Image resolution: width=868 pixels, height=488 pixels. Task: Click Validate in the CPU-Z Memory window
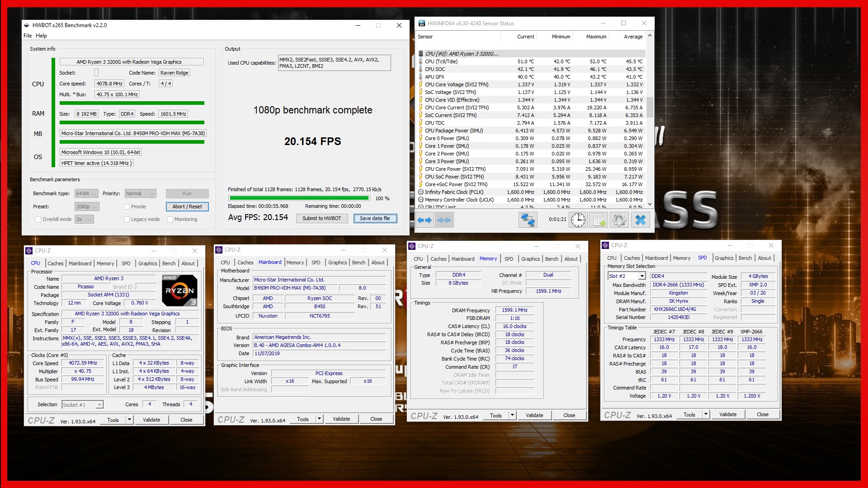pos(534,415)
